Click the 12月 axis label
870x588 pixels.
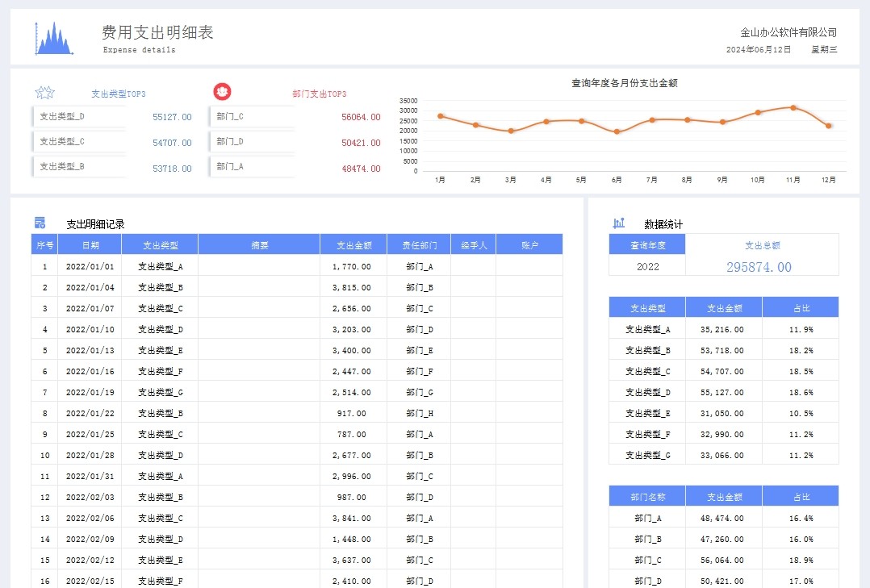(828, 180)
